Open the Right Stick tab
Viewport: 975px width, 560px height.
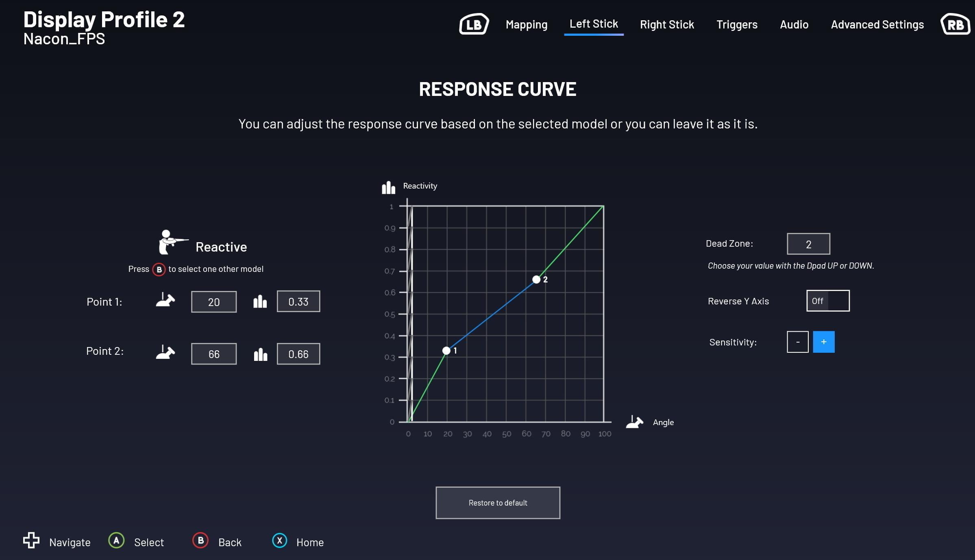click(666, 24)
